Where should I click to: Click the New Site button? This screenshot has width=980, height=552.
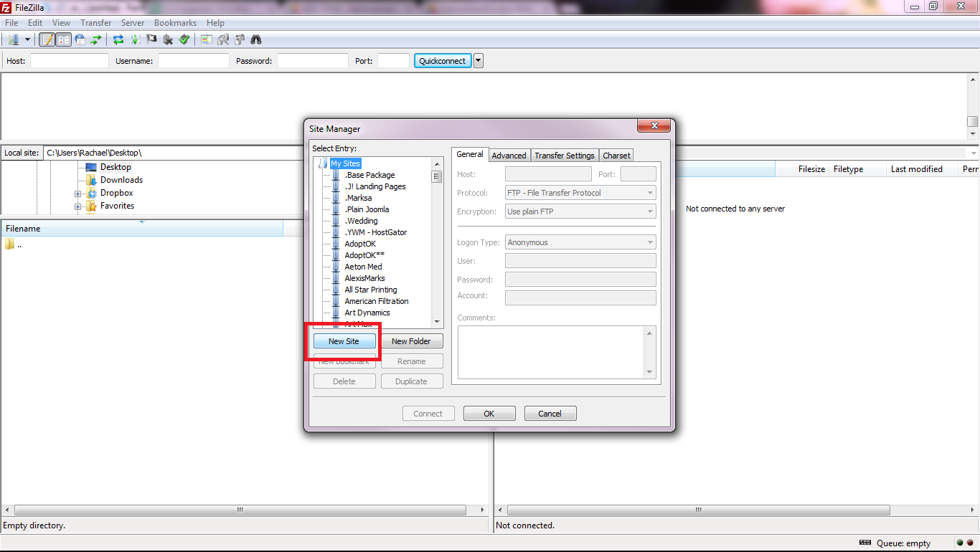(344, 341)
